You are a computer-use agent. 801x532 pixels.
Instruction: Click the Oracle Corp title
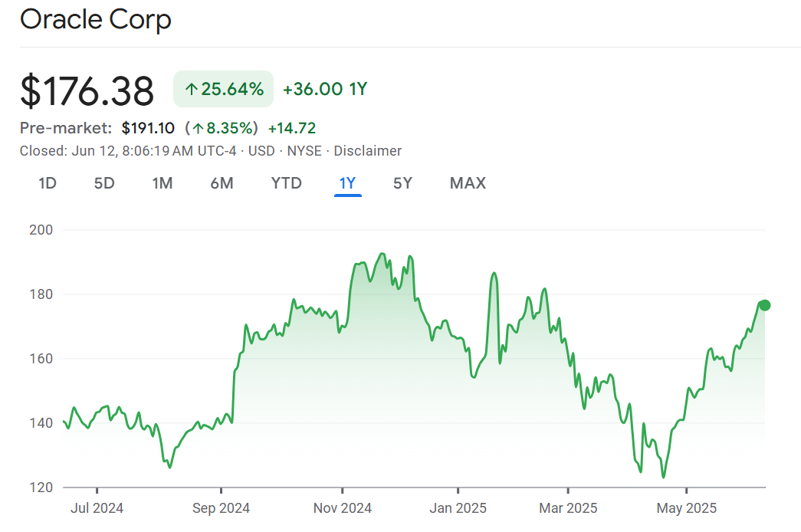click(96, 20)
